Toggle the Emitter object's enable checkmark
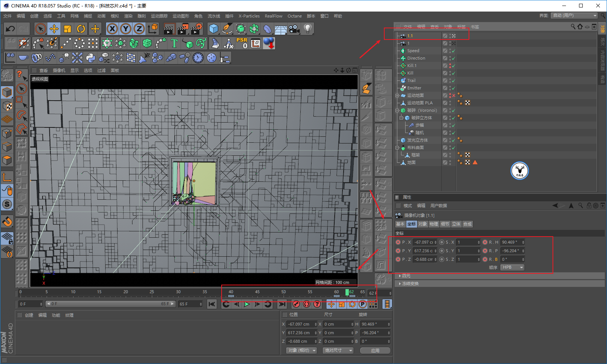The width and height of the screenshot is (607, 364). click(x=454, y=88)
